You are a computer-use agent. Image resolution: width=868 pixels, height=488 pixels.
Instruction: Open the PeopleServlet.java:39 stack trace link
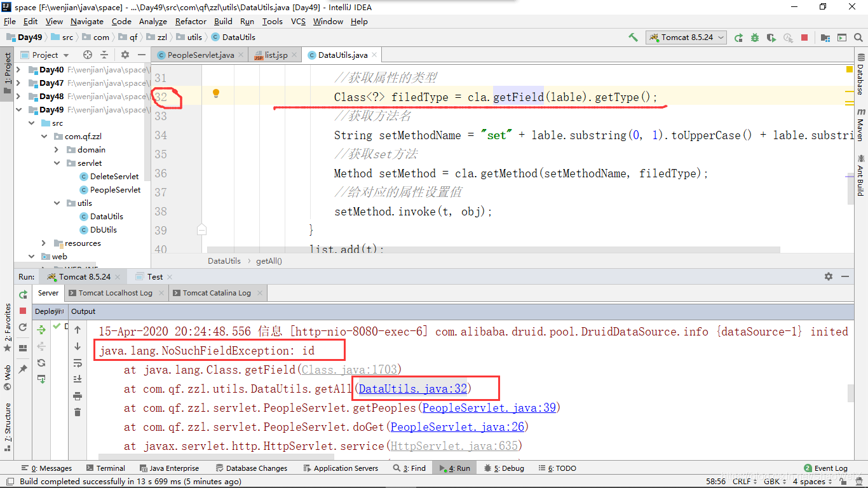pos(489,408)
